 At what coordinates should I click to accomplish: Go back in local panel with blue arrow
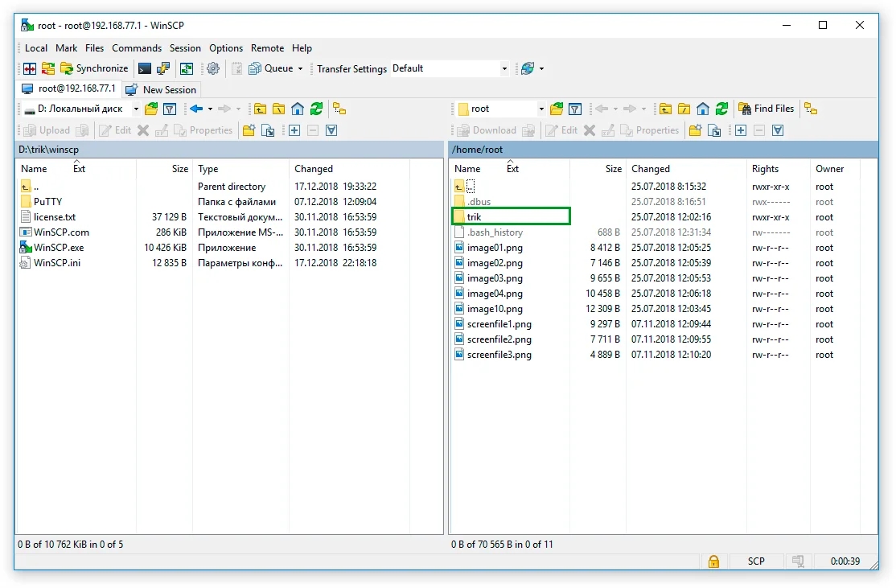click(x=196, y=109)
